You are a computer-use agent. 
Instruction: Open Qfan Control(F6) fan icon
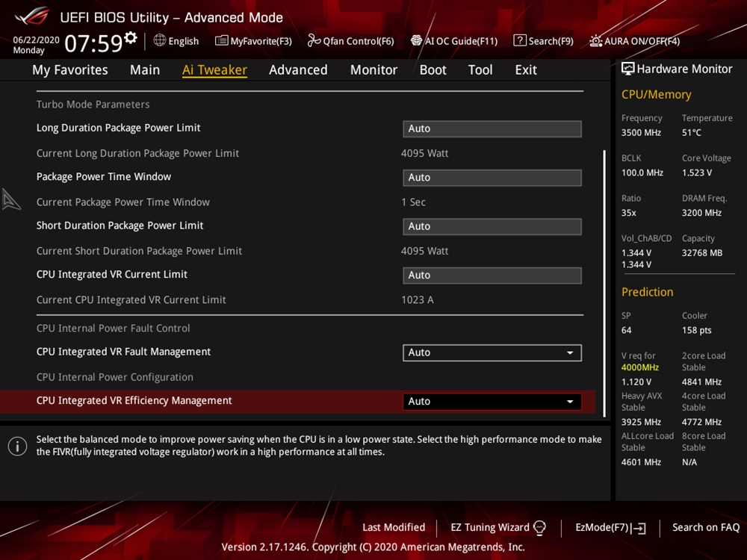tap(314, 40)
